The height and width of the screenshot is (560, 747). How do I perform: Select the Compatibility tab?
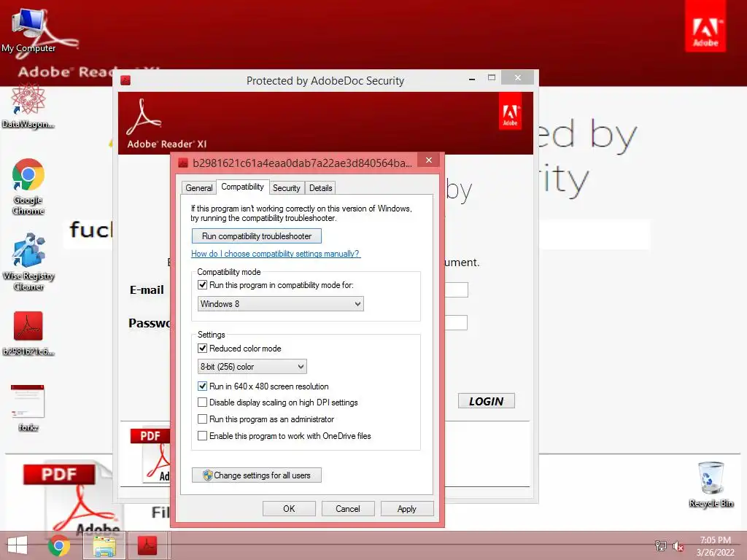(242, 187)
